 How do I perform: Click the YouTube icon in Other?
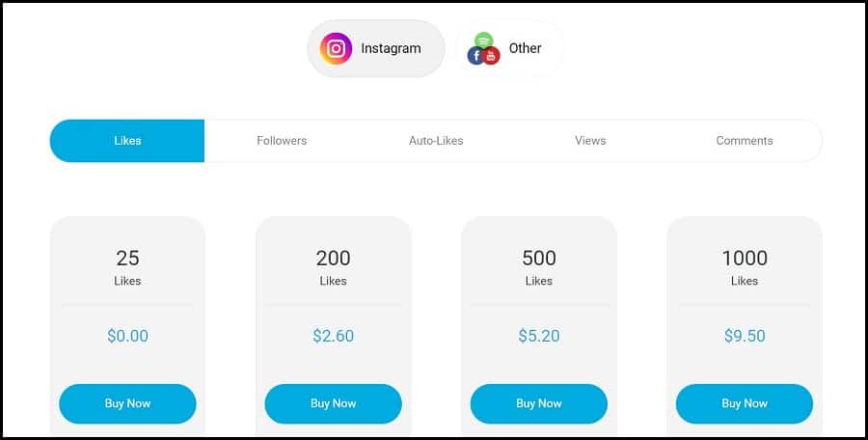(x=491, y=55)
